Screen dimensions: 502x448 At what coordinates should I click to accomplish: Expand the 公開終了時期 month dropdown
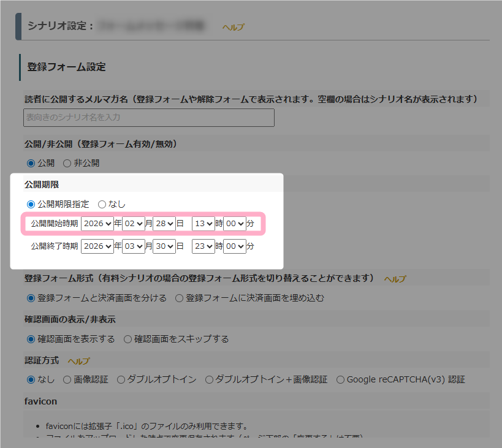(x=133, y=246)
